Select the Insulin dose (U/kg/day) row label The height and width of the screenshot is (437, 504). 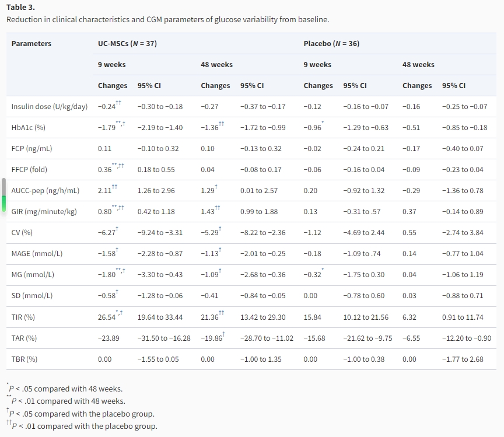(x=50, y=107)
